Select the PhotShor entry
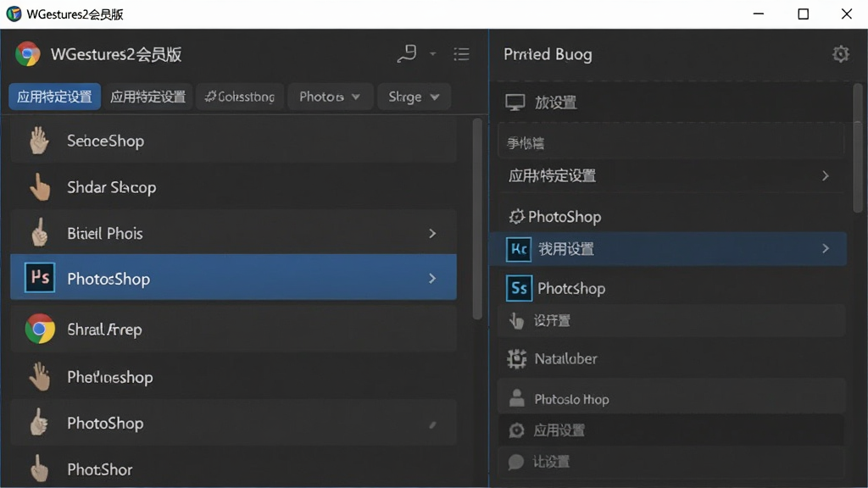The height and width of the screenshot is (488, 868). pyautogui.click(x=233, y=469)
